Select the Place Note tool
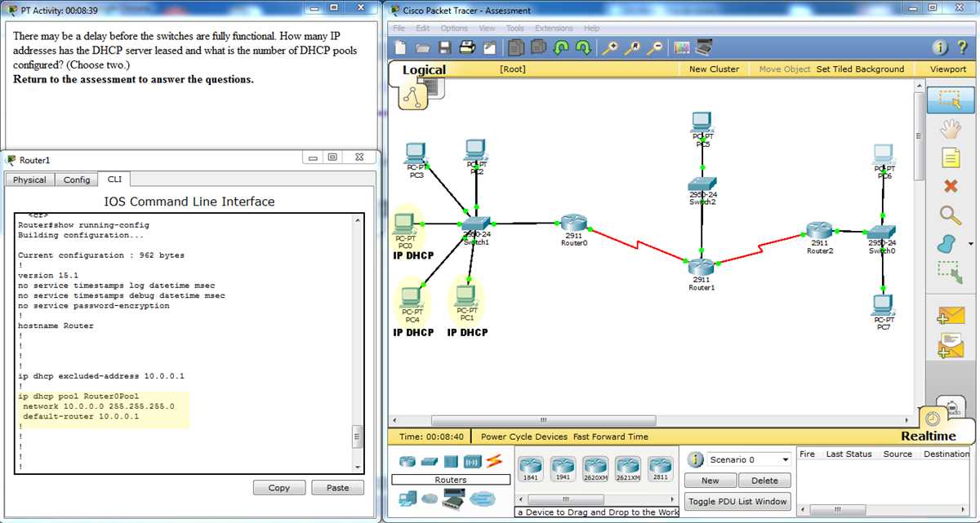Viewport: 980px width, 523px height. coord(950,157)
